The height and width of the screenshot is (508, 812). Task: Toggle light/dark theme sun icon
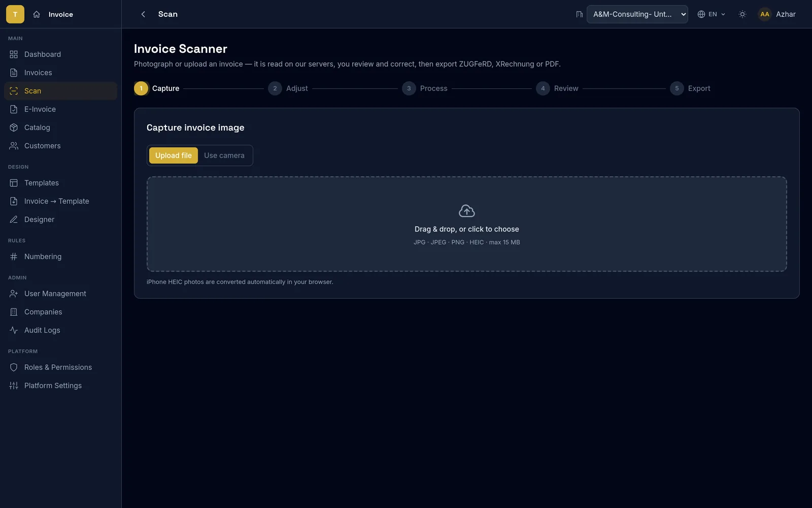coord(742,14)
